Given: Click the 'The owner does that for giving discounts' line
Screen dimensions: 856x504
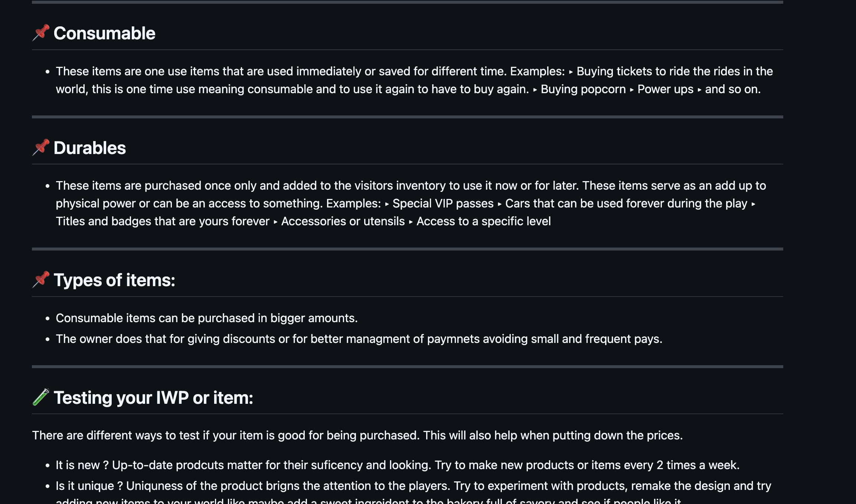Looking at the screenshot, I should point(359,339).
